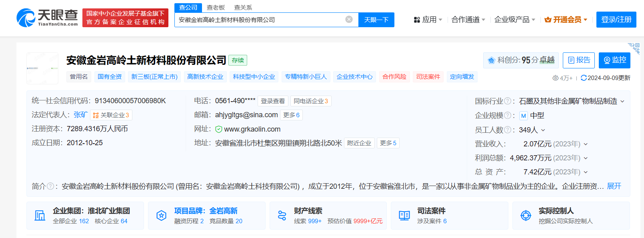The width and height of the screenshot is (644, 238).
Task: Open the www.grkaolin.com website link
Action: click(x=252, y=129)
